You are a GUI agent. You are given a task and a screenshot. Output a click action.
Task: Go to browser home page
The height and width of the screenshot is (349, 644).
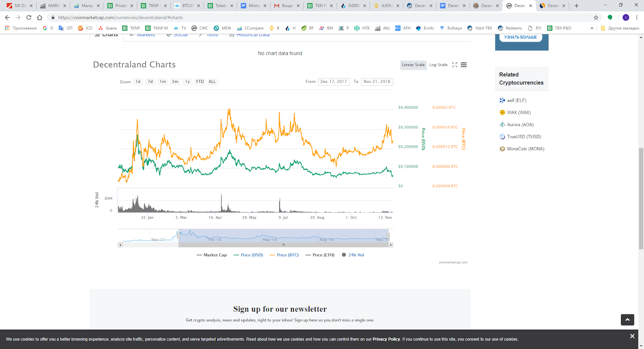coord(39,17)
